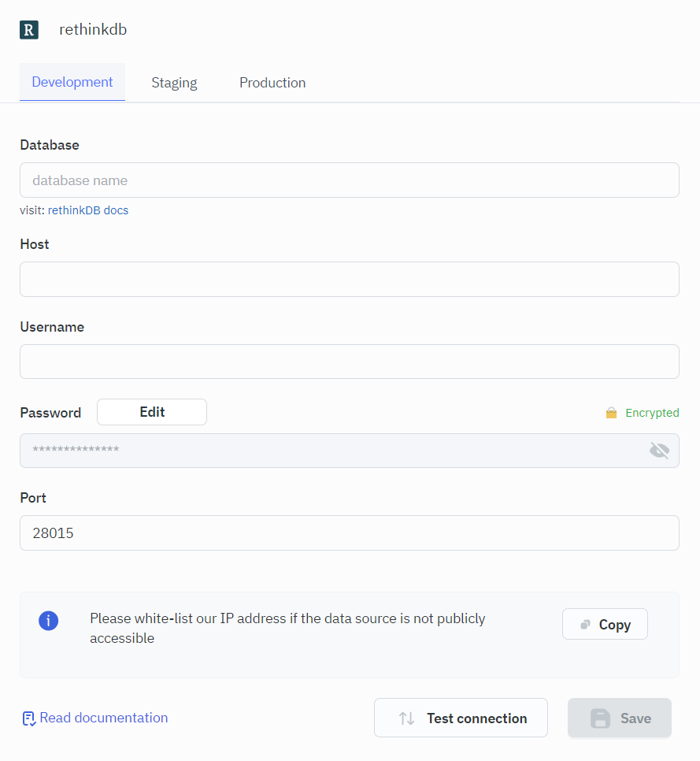Focus the Database name input field
The image size is (700, 761).
349,180
